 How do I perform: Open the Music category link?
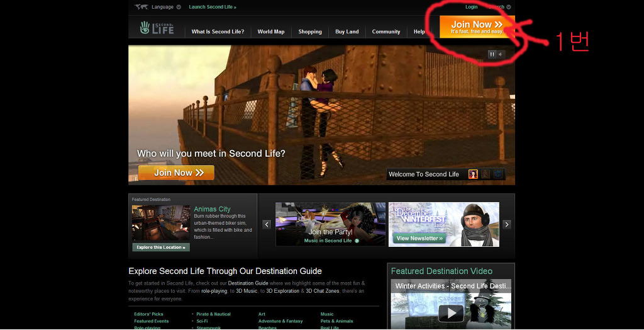pos(327,314)
